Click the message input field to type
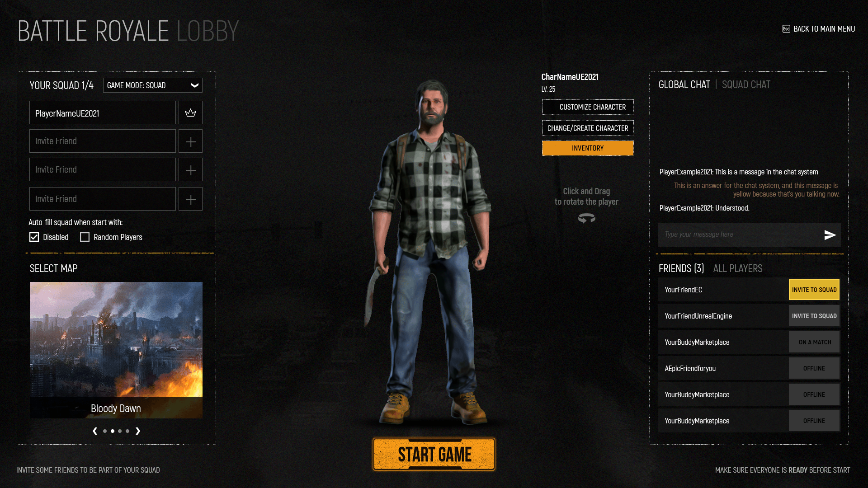 [x=739, y=234]
